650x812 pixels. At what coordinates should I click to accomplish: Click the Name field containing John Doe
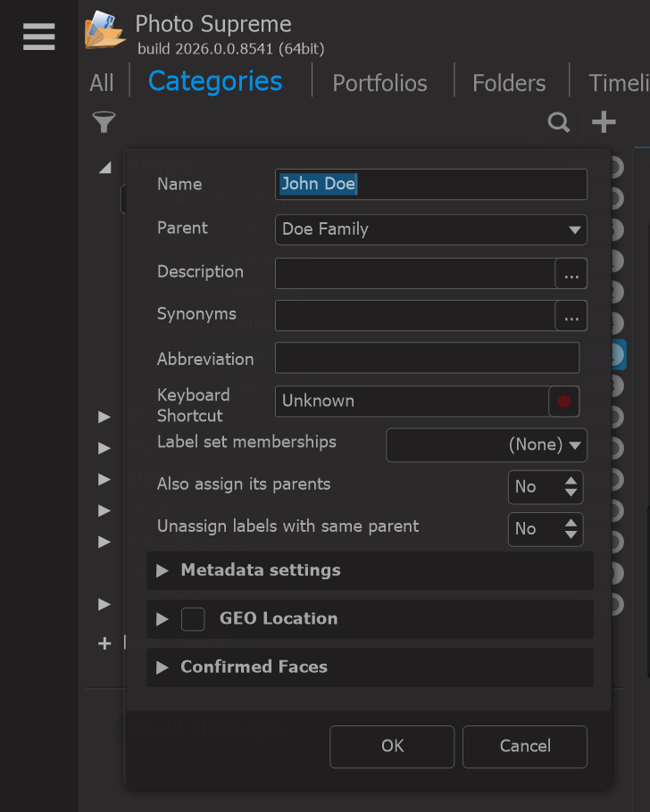(x=431, y=185)
